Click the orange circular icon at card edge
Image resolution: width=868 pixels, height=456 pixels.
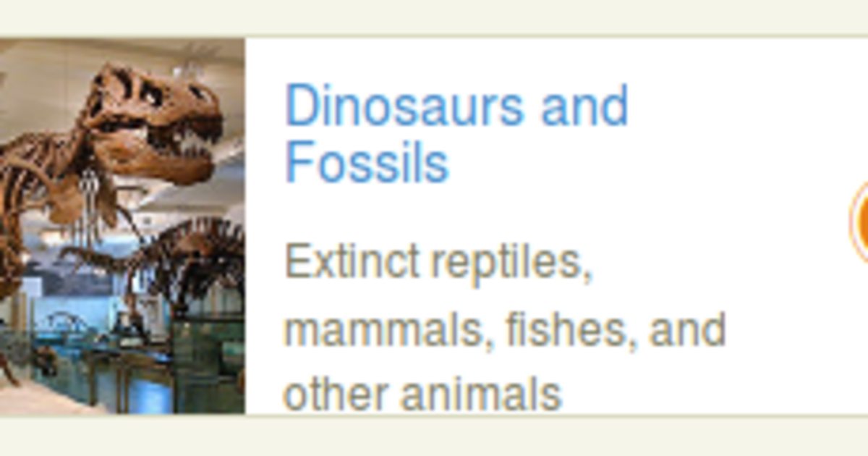pos(859,220)
